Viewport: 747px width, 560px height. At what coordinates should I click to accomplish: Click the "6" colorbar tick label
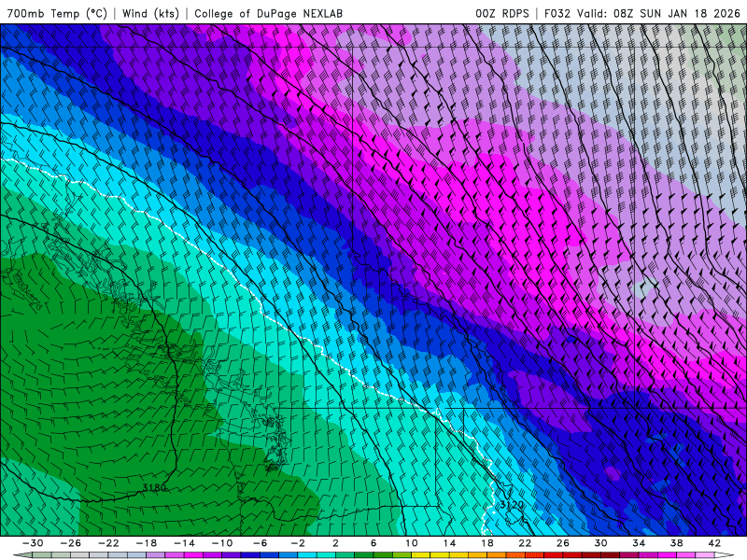click(373, 543)
